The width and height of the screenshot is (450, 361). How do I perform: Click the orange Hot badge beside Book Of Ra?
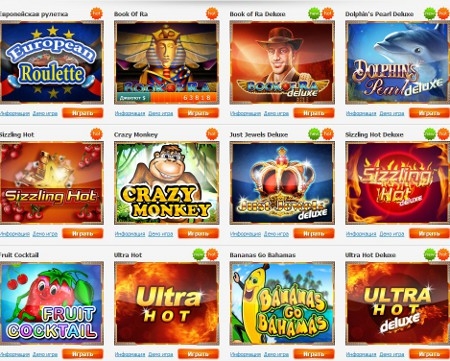pos(212,13)
